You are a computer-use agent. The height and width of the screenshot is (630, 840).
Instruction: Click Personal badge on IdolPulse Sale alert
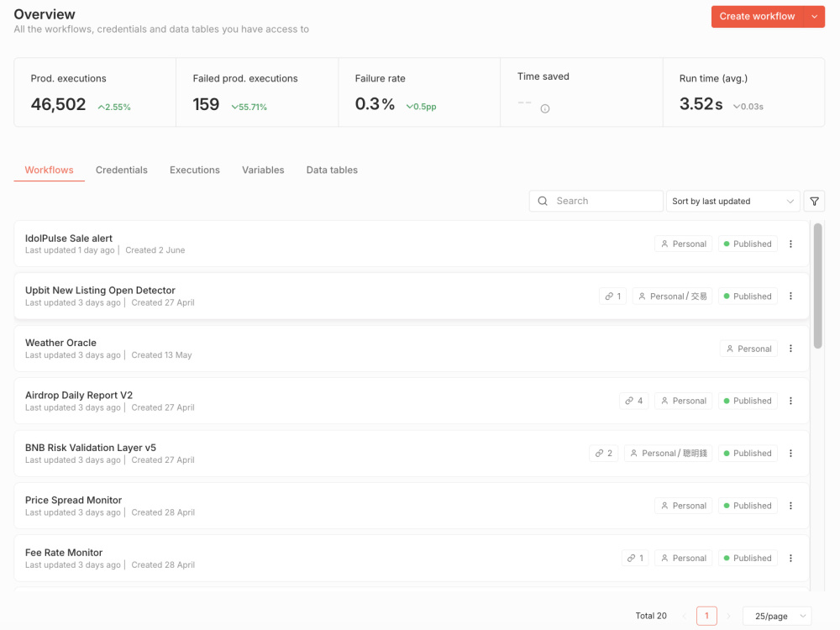[684, 244]
